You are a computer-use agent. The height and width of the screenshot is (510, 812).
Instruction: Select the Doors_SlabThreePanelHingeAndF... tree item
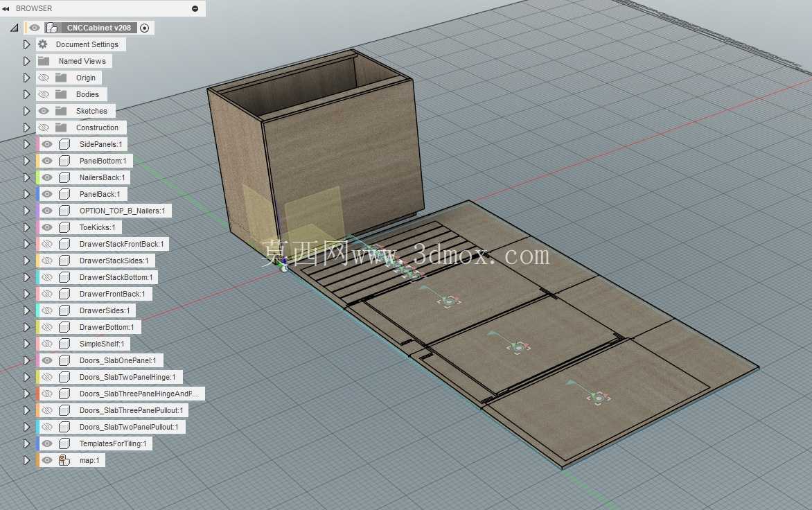(139, 394)
